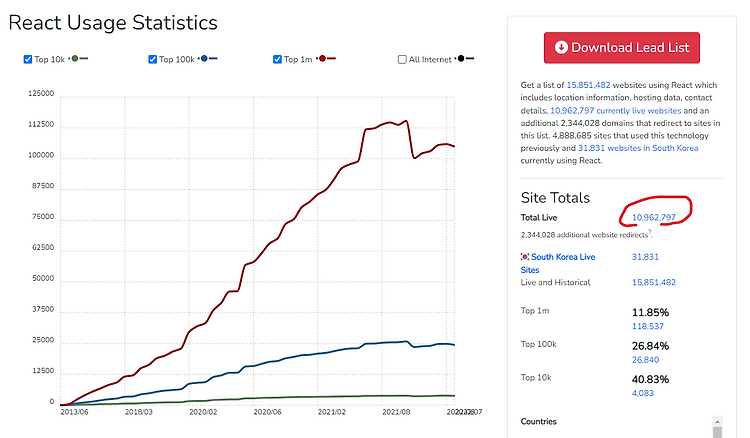Click the Countries list scrollbar up arrow
Screen dimensions: 750x438
717,421
